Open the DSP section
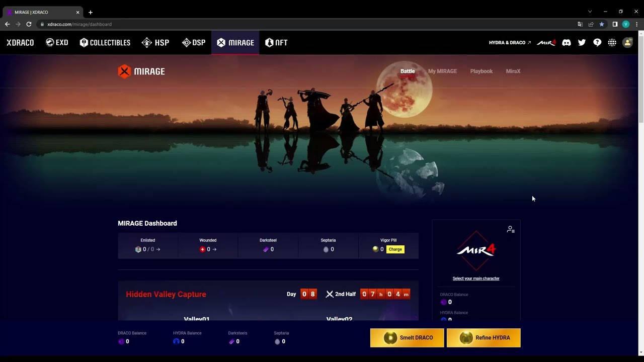The height and width of the screenshot is (362, 644). 194,43
